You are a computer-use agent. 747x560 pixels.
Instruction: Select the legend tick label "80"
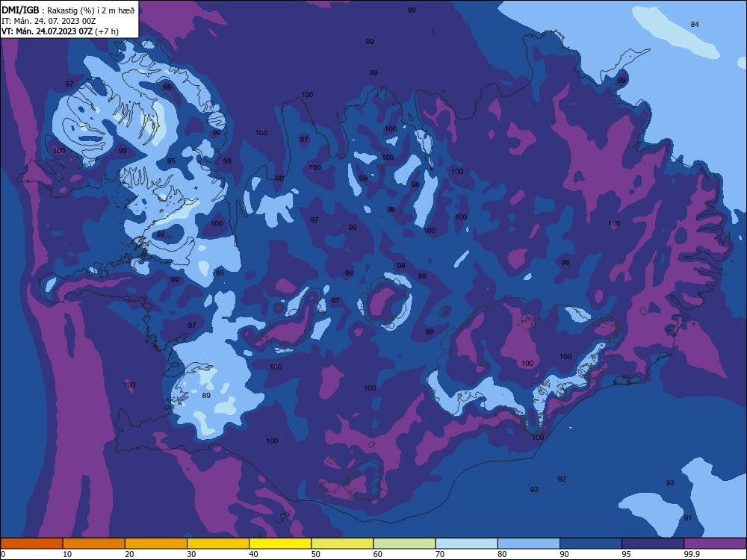click(x=502, y=554)
